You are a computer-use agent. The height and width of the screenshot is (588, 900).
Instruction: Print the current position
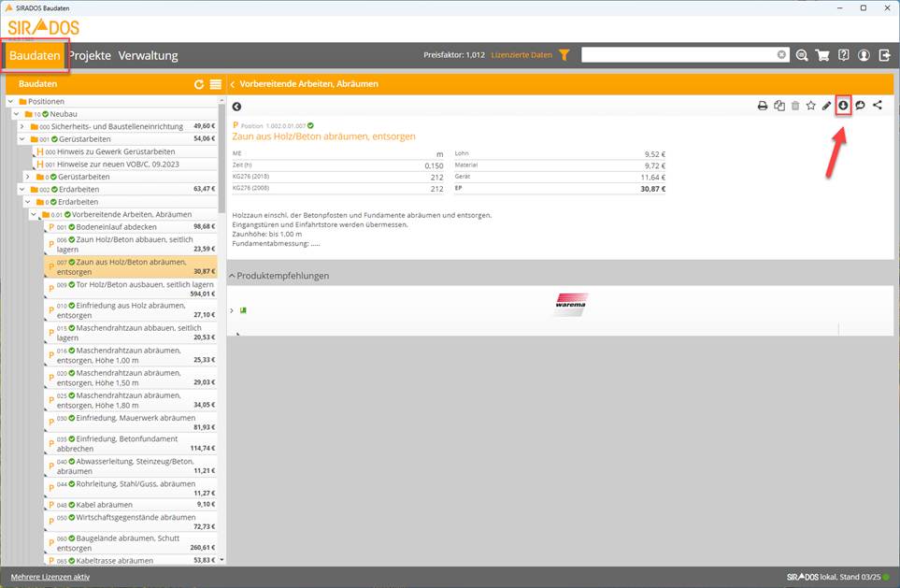click(763, 106)
